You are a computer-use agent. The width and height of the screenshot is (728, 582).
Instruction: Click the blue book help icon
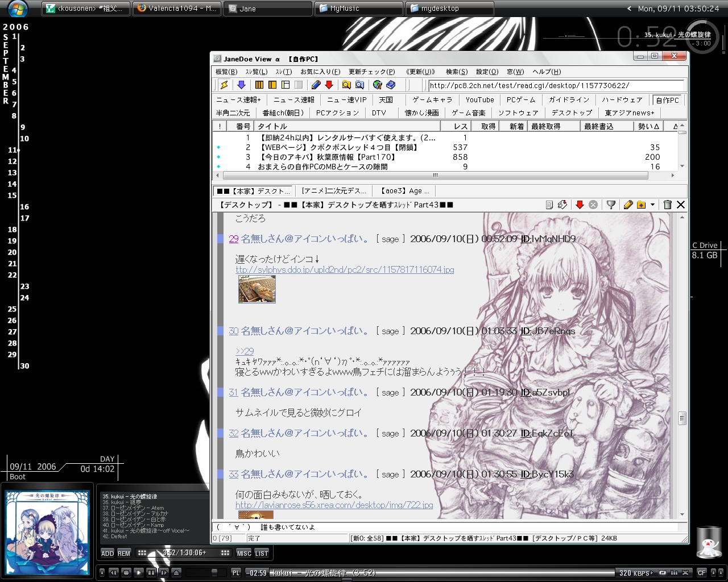(x=390, y=85)
